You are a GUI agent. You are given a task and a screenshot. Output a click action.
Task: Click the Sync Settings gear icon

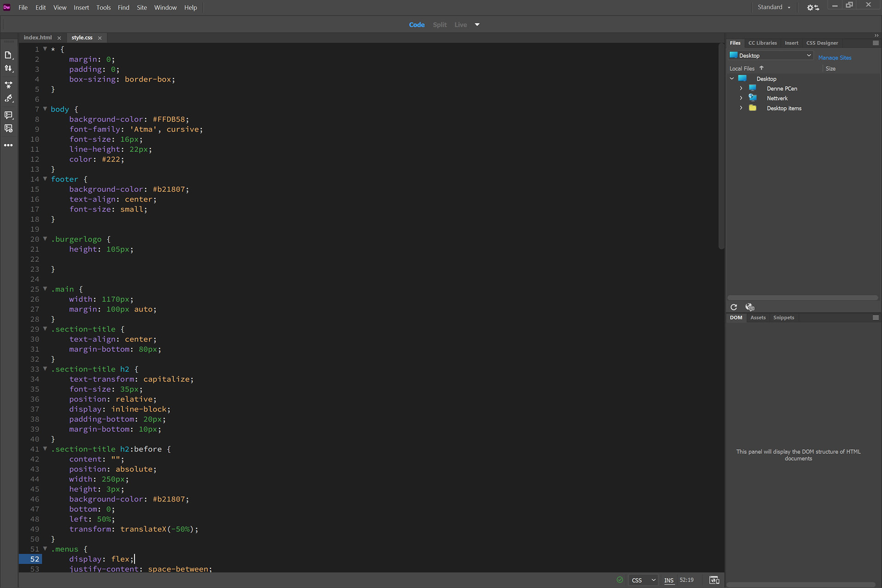click(813, 7)
